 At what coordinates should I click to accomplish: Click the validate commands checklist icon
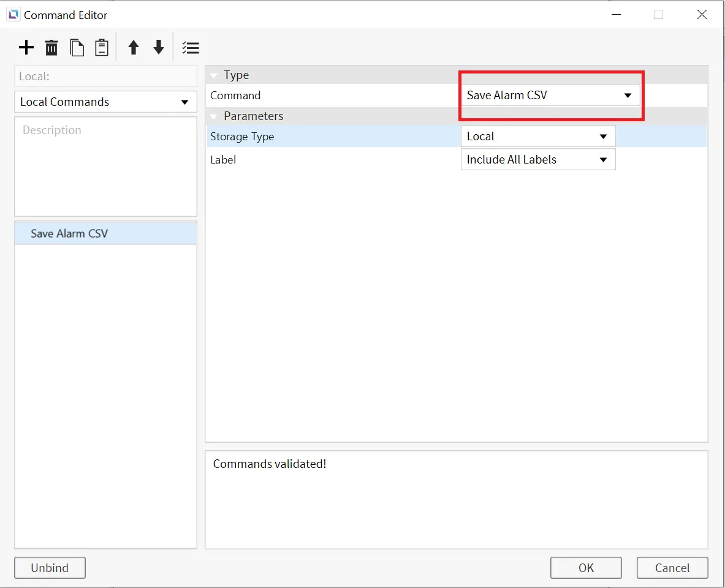click(191, 48)
